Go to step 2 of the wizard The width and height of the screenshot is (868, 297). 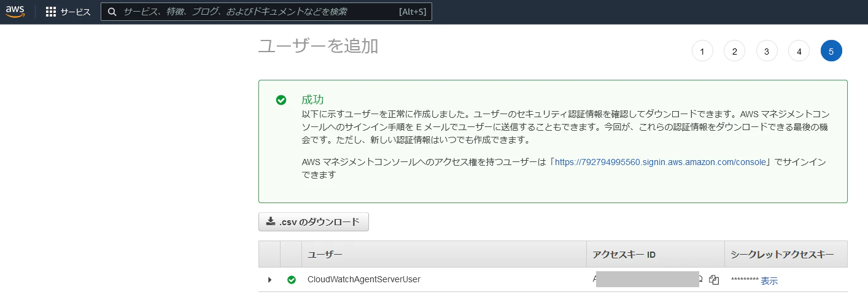pyautogui.click(x=734, y=52)
